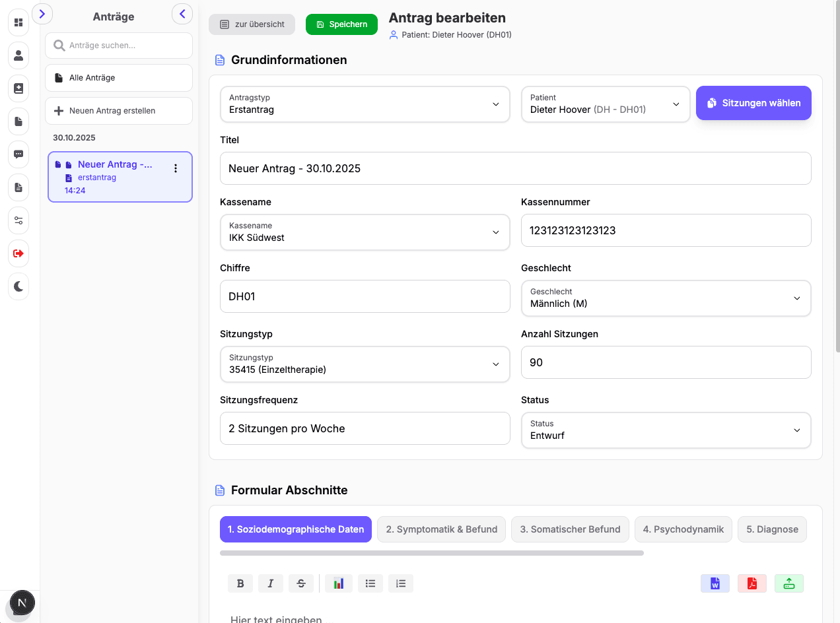This screenshot has width=840, height=623.
Task: Open the Status dropdown showing Entwurf
Action: pos(666,430)
